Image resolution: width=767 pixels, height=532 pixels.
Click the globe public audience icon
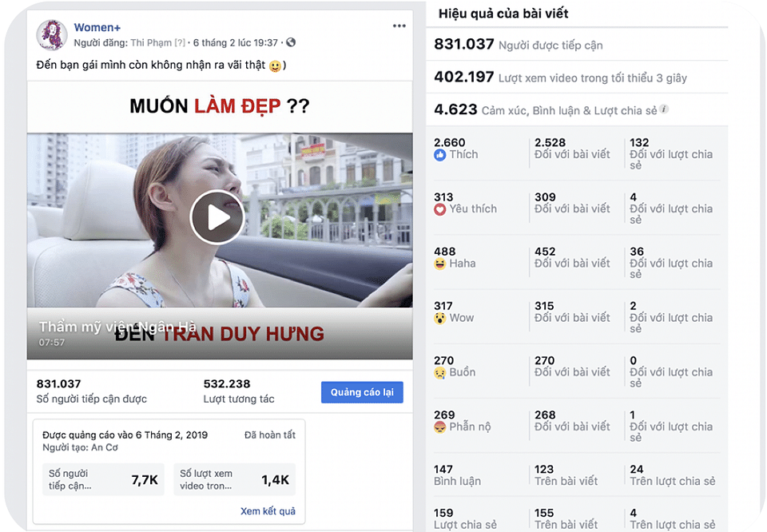(291, 42)
